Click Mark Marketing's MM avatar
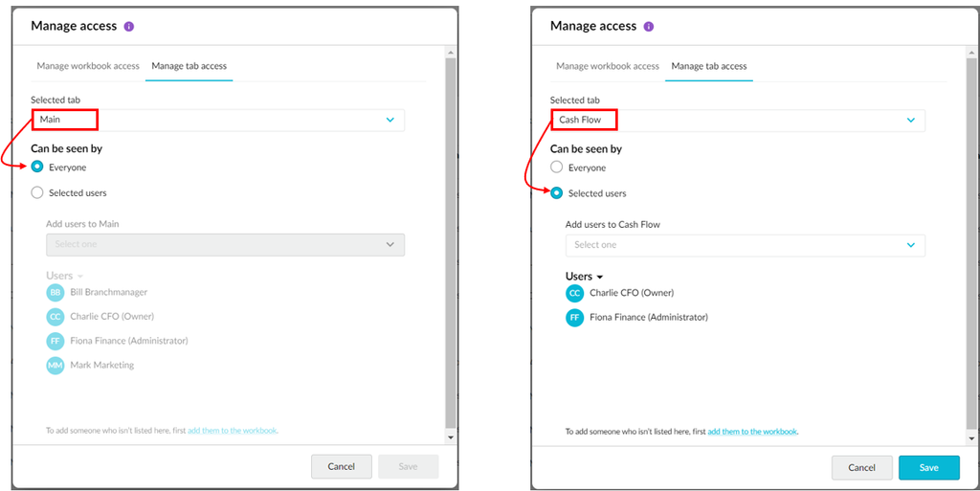The height and width of the screenshot is (491, 980). 55,365
